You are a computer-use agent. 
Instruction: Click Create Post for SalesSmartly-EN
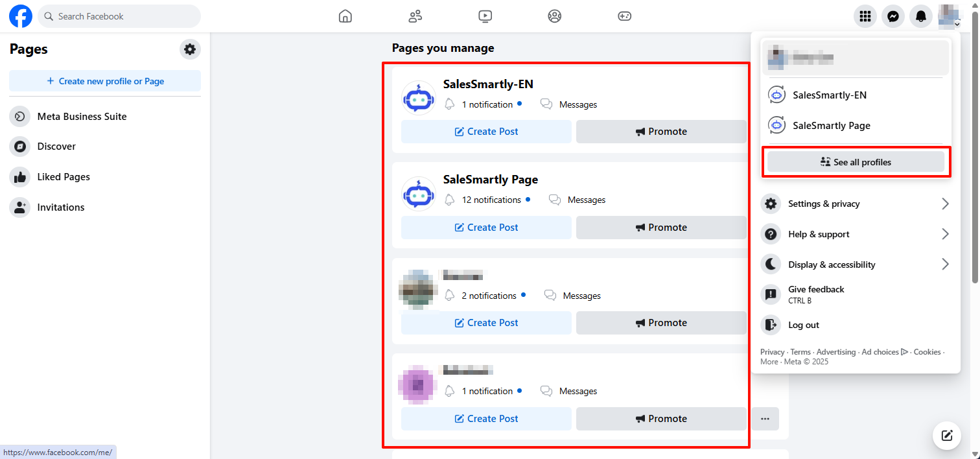point(486,132)
